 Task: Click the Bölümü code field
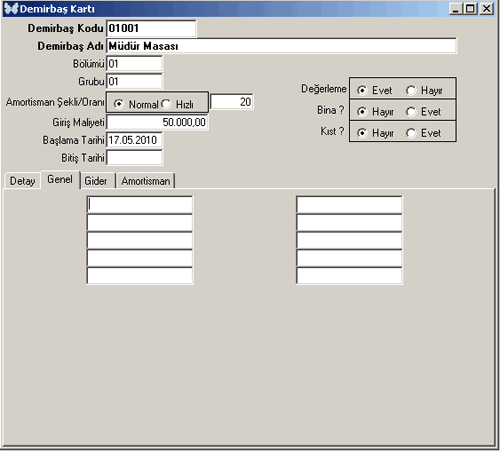click(134, 63)
